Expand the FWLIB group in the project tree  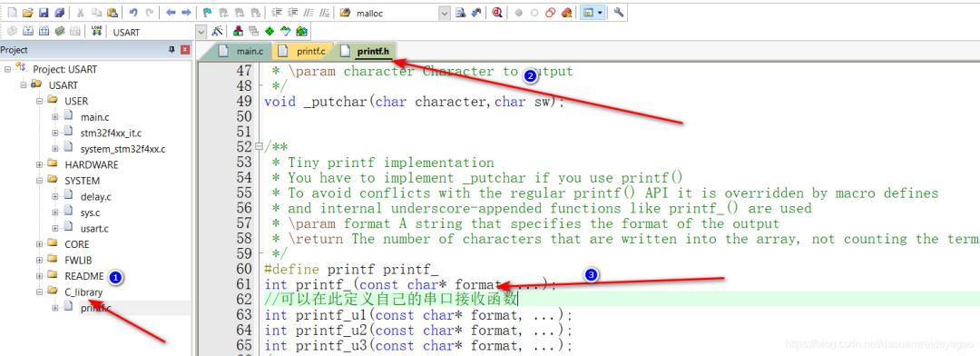click(x=39, y=260)
